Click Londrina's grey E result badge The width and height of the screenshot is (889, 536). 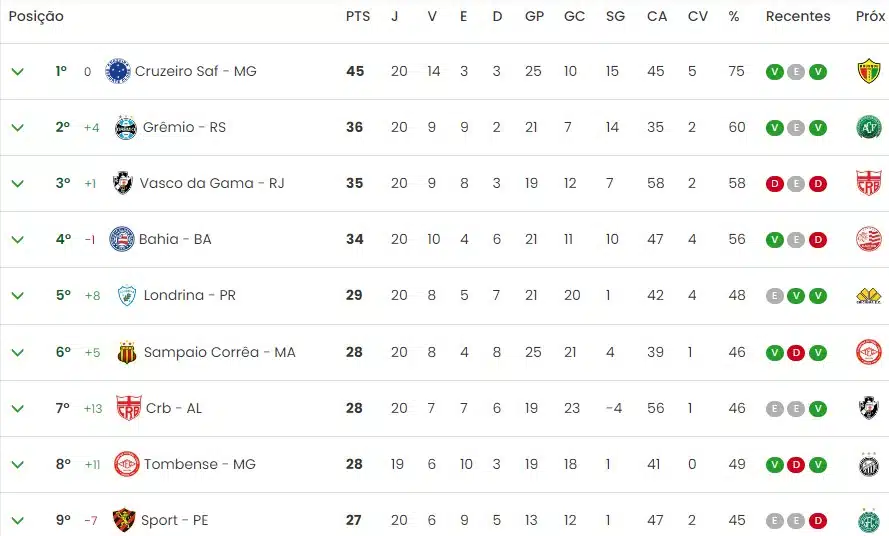pos(774,295)
